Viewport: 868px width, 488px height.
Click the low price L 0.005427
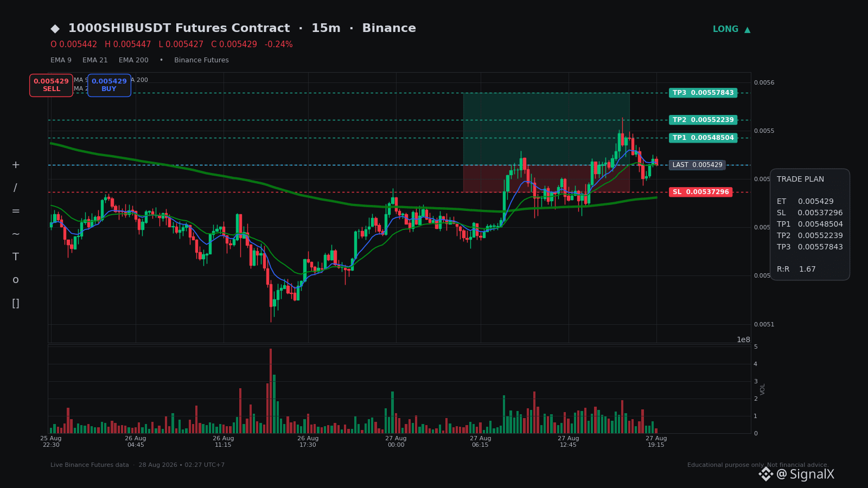point(181,44)
